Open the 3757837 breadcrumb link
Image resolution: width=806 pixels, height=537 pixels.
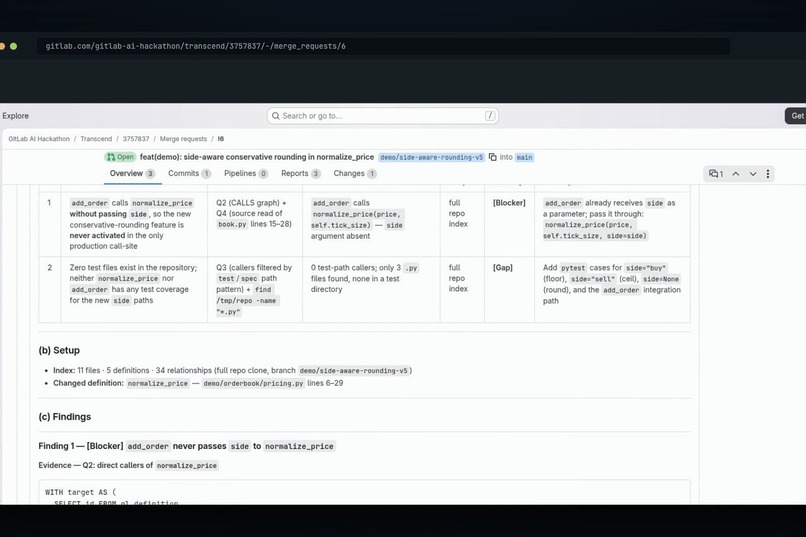(x=136, y=139)
